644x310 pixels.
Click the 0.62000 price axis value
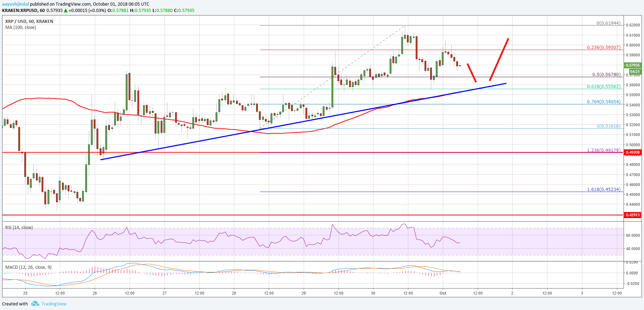633,25
